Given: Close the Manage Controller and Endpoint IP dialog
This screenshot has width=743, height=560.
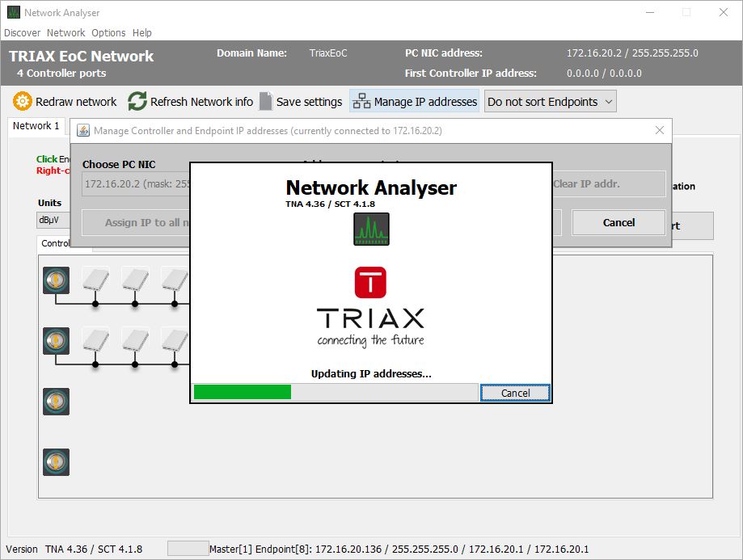Looking at the screenshot, I should (659, 130).
